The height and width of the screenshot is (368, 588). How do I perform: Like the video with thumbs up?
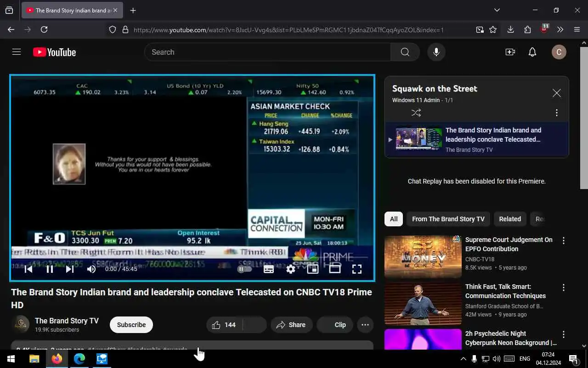[224, 325]
